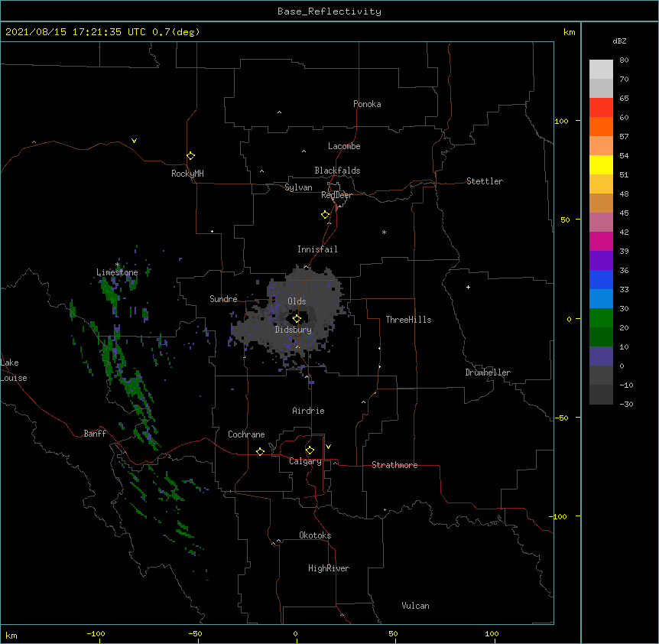Click the -100 tick on the bottom axis
The height and width of the screenshot is (644, 659).
coord(96,634)
